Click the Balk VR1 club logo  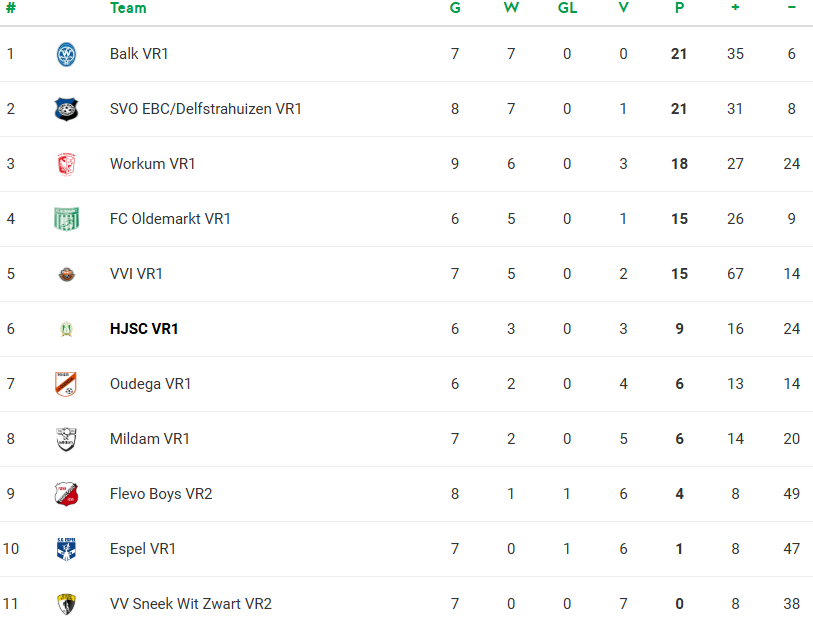point(66,54)
